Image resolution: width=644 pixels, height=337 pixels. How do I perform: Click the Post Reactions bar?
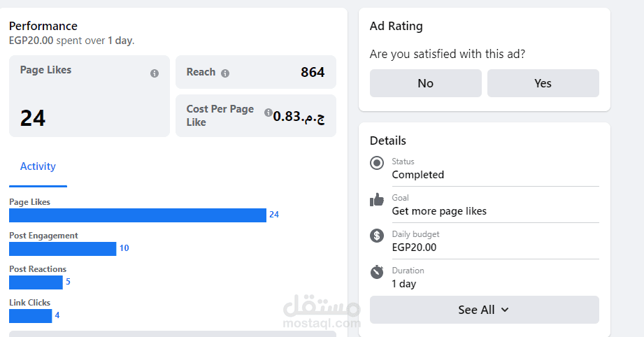[36, 282]
